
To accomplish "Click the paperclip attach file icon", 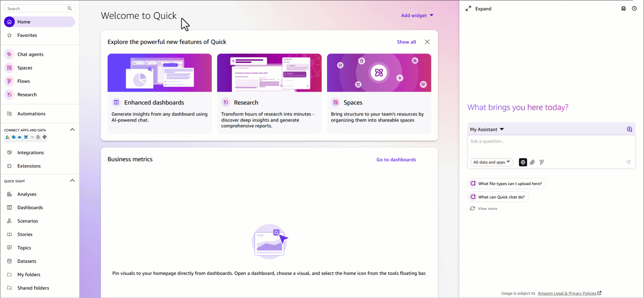I will point(532,162).
